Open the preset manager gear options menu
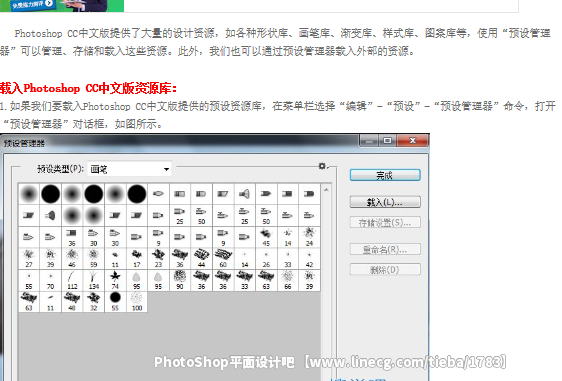562x381 pixels. point(323,166)
